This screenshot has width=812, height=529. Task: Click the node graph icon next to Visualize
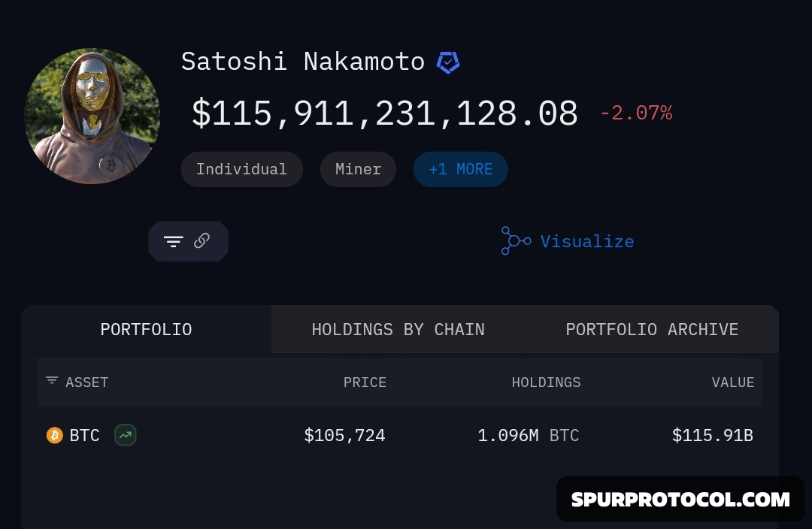pyautogui.click(x=516, y=240)
